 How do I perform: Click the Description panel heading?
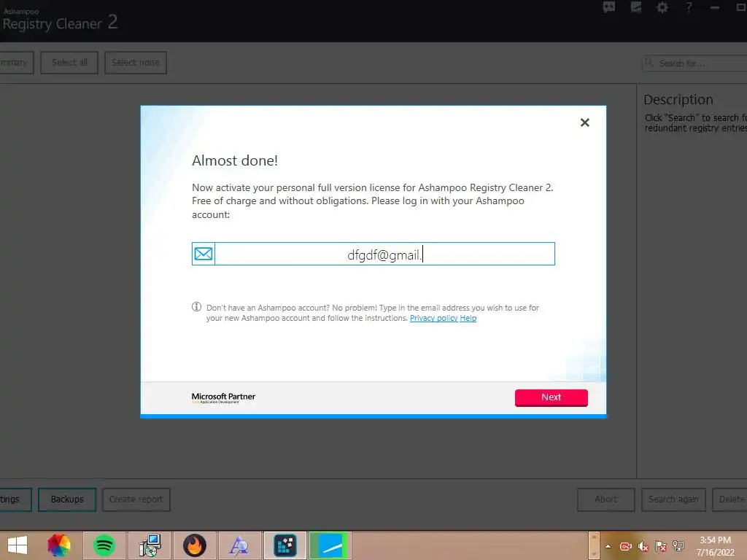[678, 99]
